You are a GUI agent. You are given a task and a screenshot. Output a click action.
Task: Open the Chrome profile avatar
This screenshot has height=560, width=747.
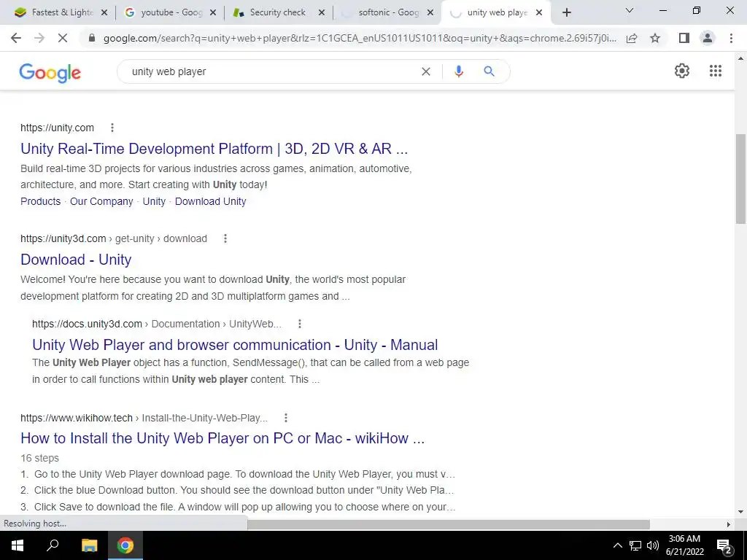coord(708,38)
